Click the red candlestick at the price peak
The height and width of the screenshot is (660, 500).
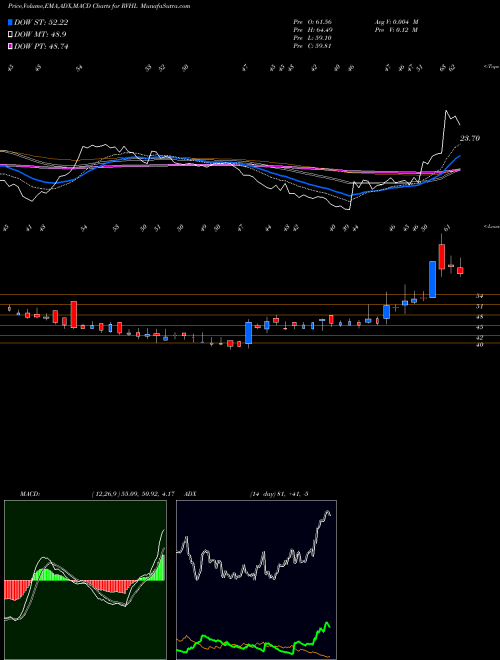tap(441, 257)
